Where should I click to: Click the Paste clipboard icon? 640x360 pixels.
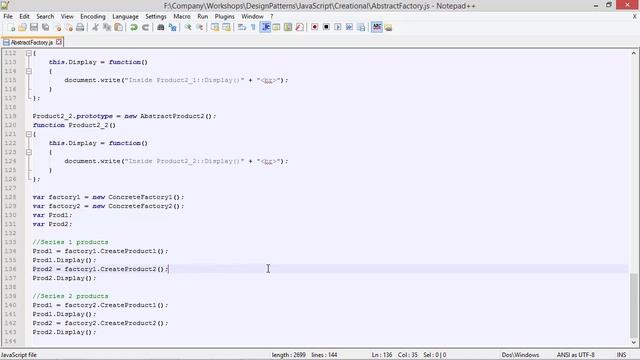click(x=118, y=27)
